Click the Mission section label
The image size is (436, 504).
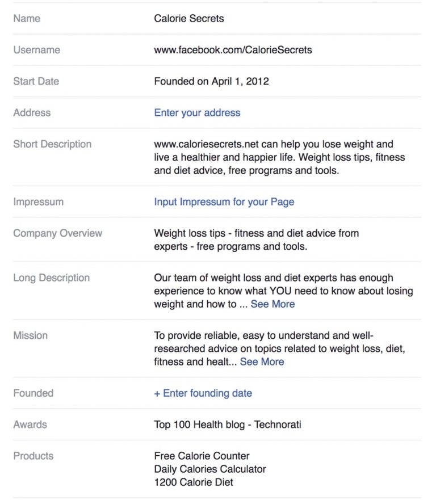click(31, 335)
